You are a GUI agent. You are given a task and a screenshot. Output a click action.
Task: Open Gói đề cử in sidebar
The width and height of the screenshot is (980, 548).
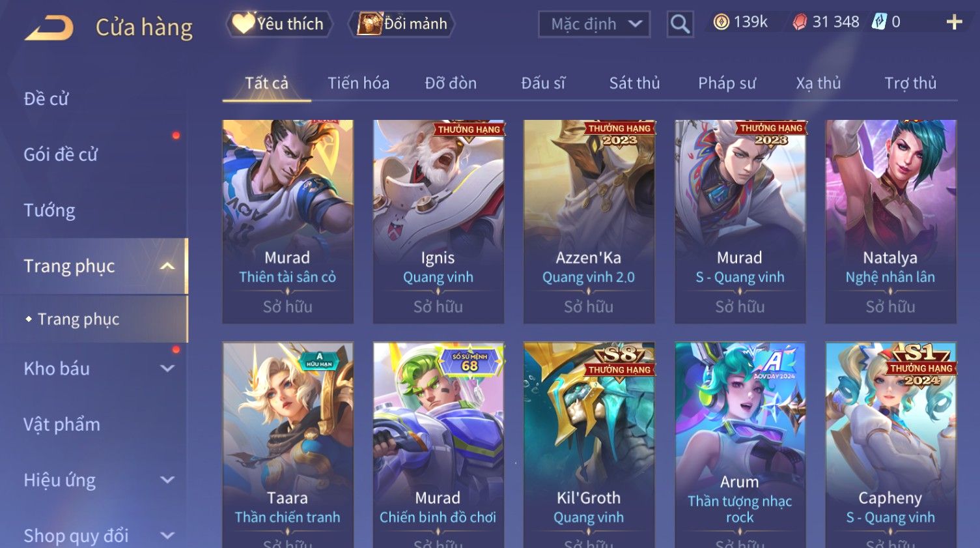pyautogui.click(x=61, y=154)
